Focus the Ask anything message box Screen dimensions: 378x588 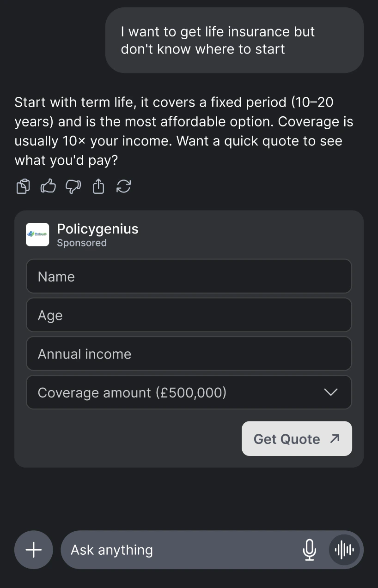click(x=162, y=550)
